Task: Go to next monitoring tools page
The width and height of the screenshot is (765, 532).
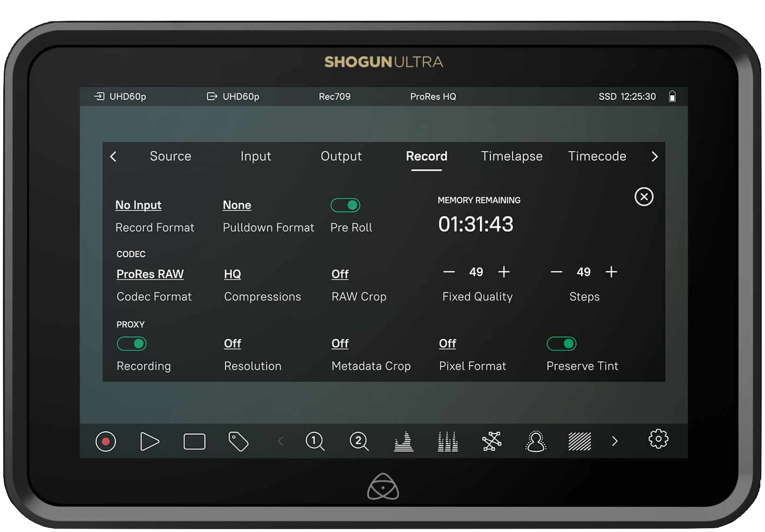Action: 615,441
